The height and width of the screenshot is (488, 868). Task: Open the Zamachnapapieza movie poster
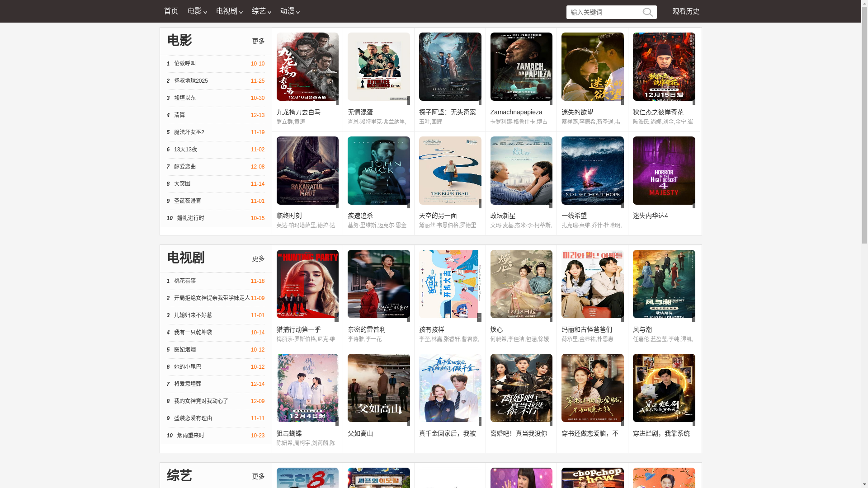point(521,66)
